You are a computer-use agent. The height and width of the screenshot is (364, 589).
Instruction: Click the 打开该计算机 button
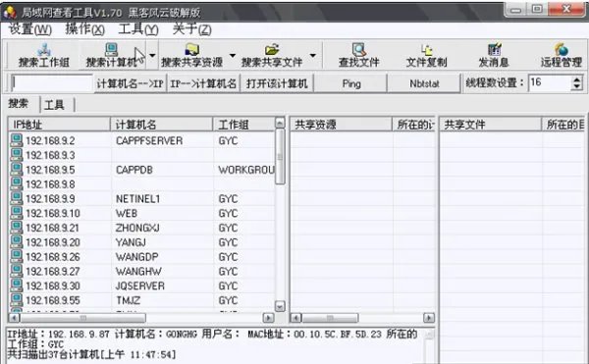pyautogui.click(x=277, y=83)
